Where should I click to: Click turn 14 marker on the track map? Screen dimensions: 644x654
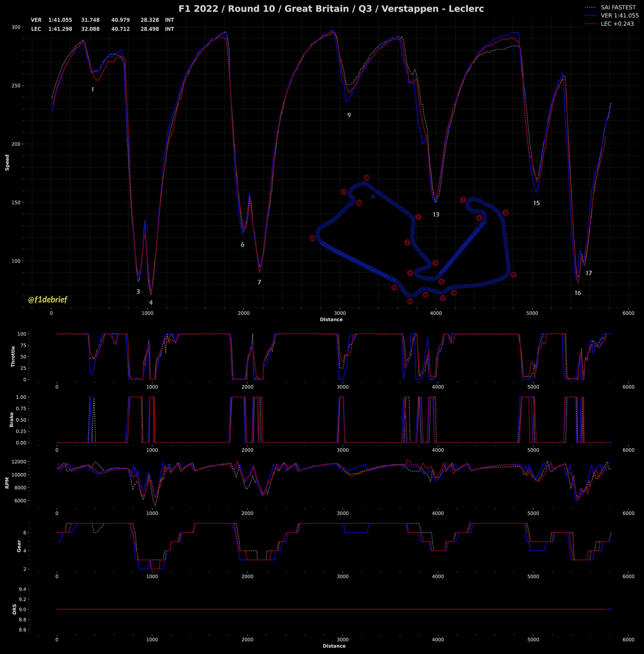coord(394,288)
